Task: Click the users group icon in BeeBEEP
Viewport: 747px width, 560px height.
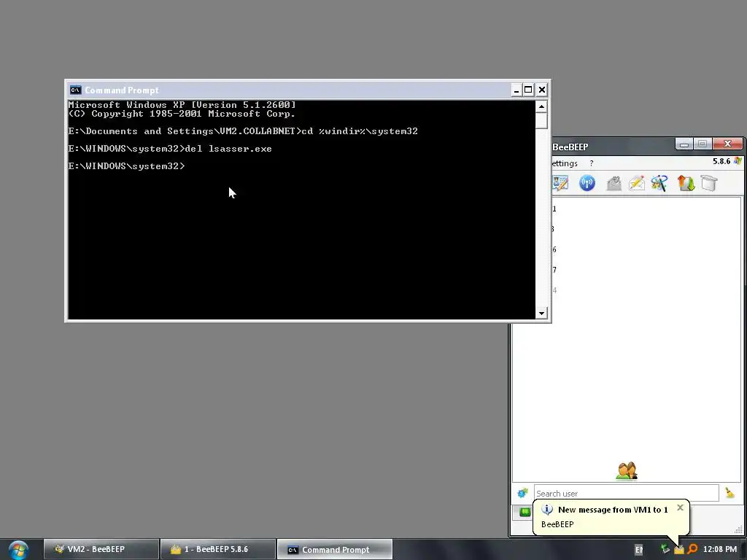Action: click(627, 470)
